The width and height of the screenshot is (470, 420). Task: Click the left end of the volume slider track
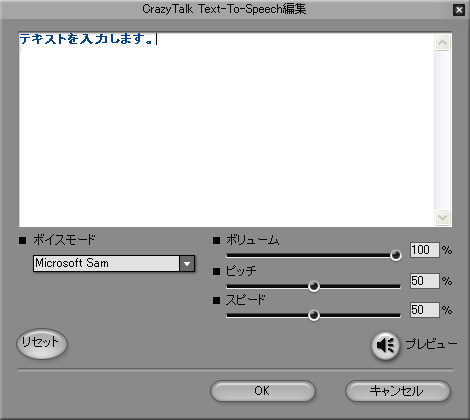[229, 256]
